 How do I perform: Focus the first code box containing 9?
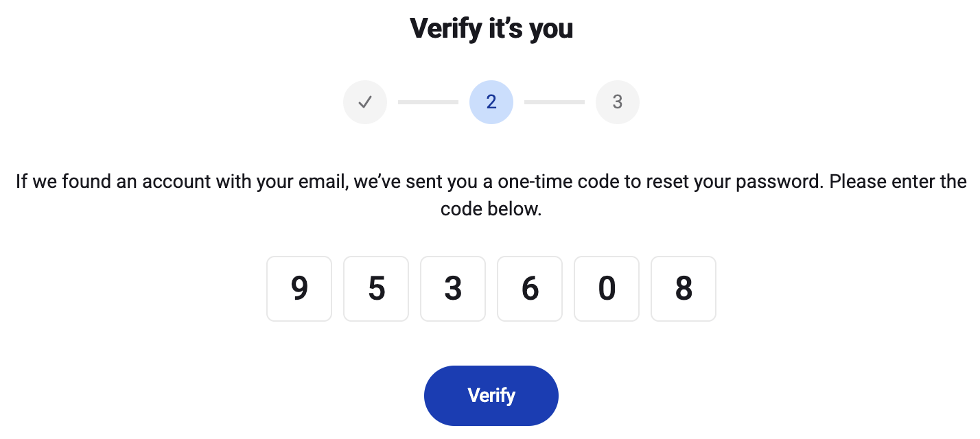[x=299, y=289]
